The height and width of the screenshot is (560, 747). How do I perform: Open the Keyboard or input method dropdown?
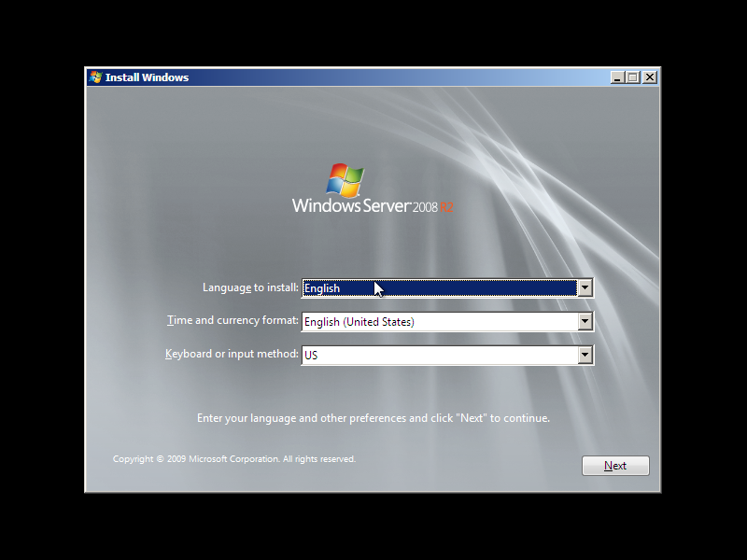[x=585, y=355]
